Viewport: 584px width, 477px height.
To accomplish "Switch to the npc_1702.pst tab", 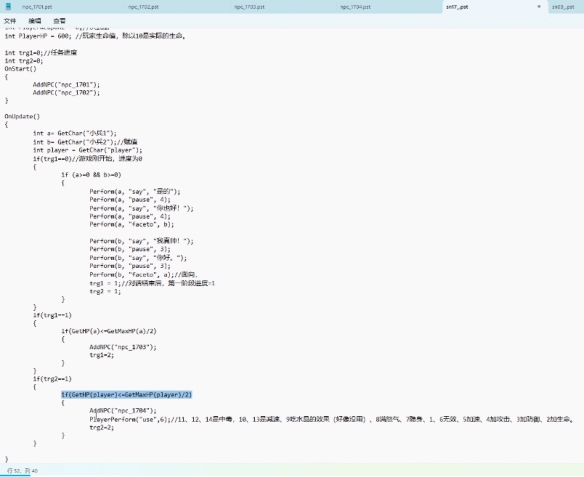I will (x=143, y=7).
